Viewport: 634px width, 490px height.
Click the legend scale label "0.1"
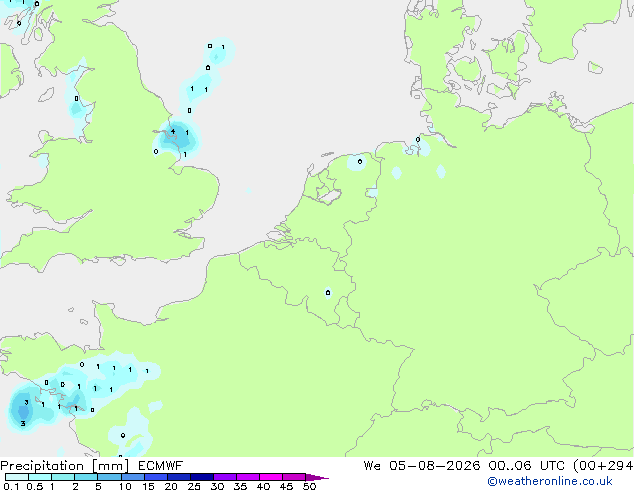[x=11, y=486]
